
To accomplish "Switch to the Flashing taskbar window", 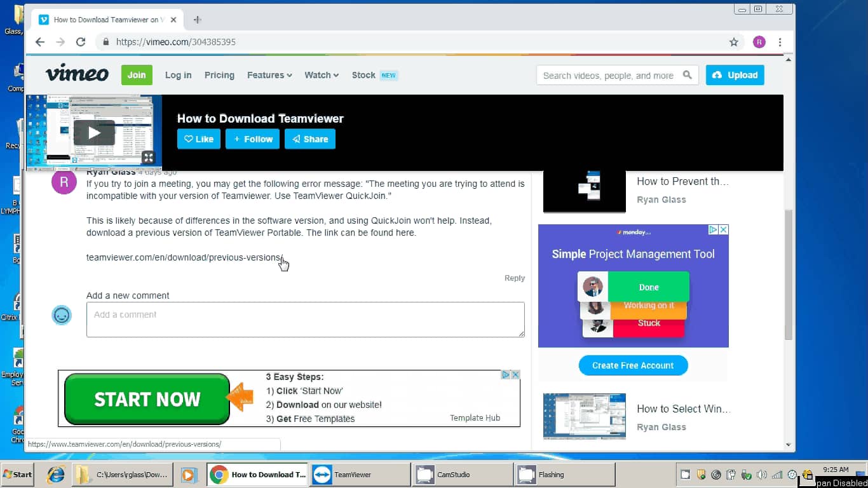I will [565, 475].
